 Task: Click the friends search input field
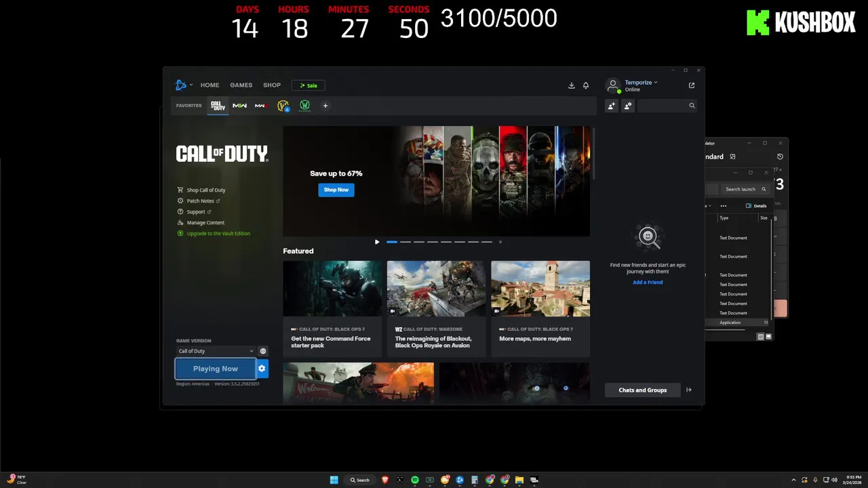(667, 106)
